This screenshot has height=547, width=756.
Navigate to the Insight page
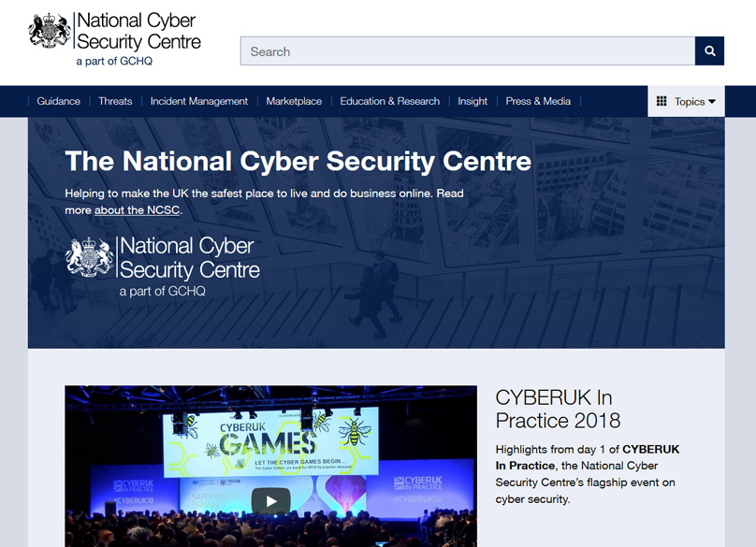[x=472, y=101]
